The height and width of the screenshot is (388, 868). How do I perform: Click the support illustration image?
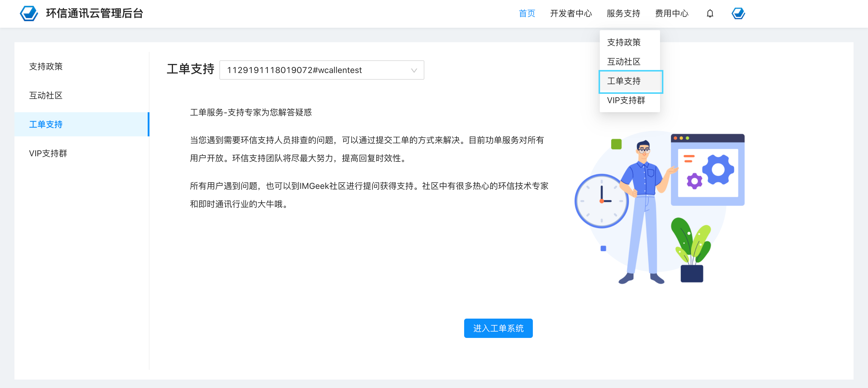tap(659, 208)
